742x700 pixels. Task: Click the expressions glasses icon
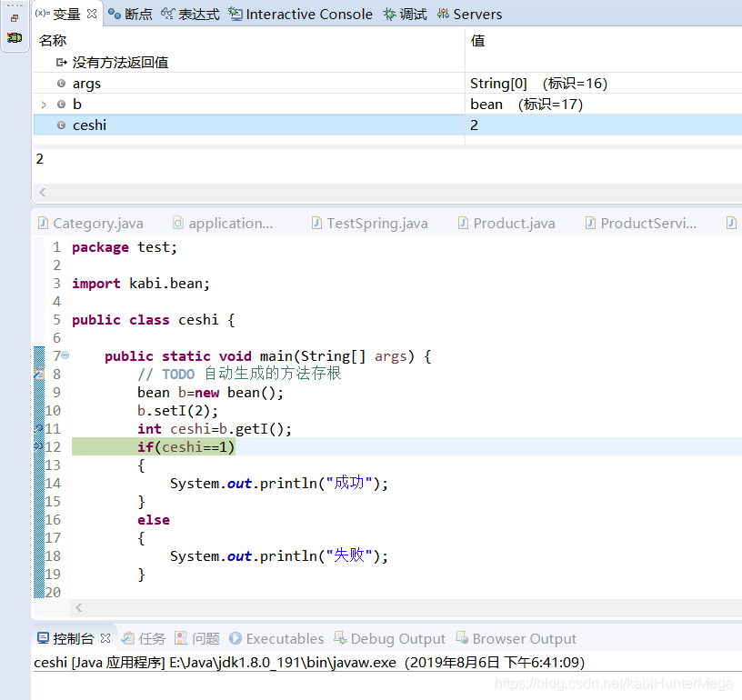tap(167, 14)
